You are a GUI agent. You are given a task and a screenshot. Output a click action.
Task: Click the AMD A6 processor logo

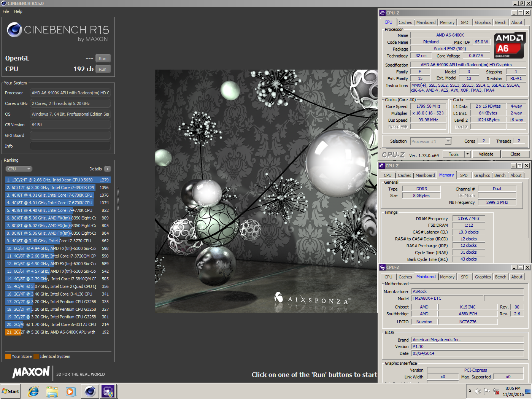(510, 45)
